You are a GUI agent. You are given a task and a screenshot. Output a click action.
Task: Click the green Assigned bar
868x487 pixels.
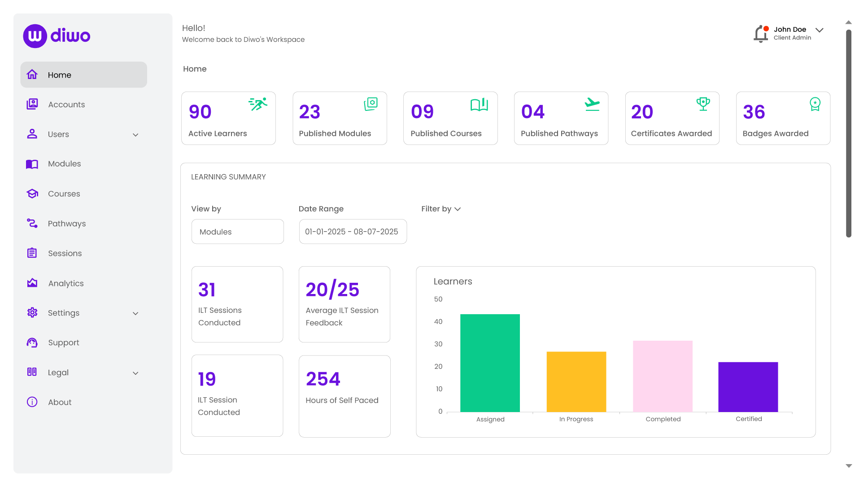pos(490,363)
